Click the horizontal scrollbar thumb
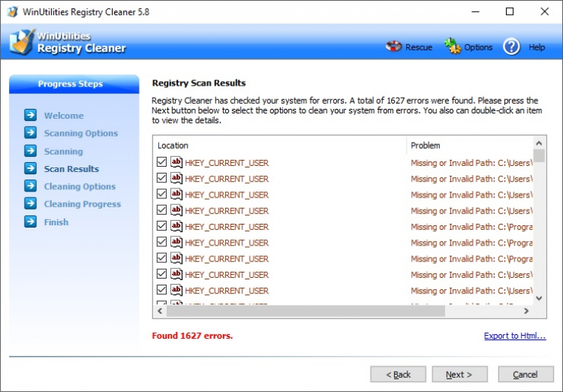This screenshot has height=392, width=563. (306, 311)
